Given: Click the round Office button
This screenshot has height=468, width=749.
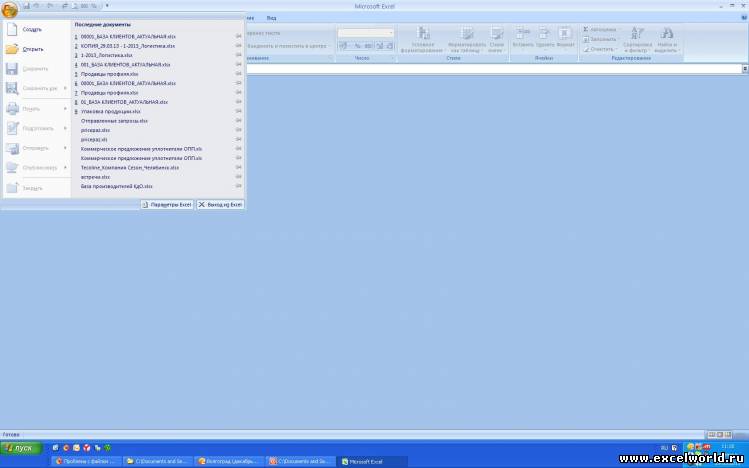Looking at the screenshot, I should pos(10,9).
